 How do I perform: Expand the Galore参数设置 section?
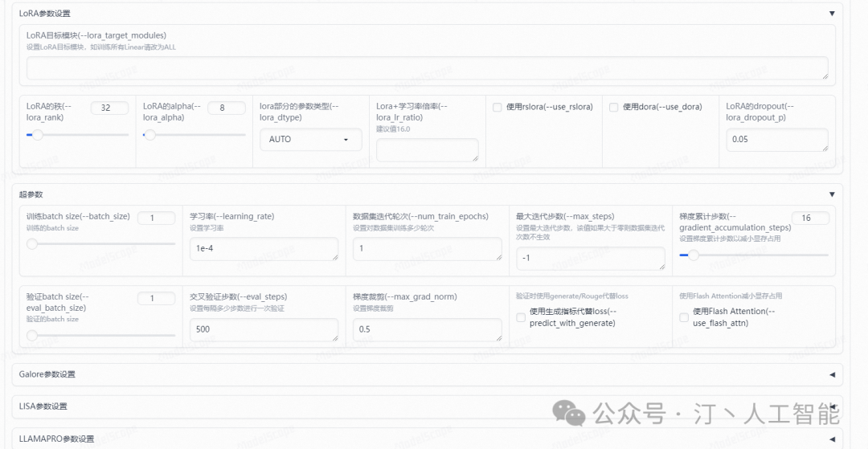point(832,374)
